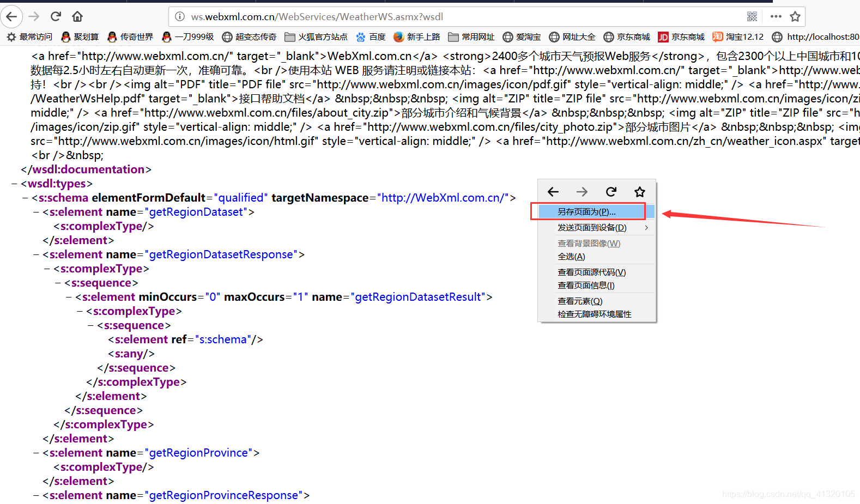Open the 聚划算 bookmark
The height and width of the screenshot is (504, 860).
pos(80,37)
